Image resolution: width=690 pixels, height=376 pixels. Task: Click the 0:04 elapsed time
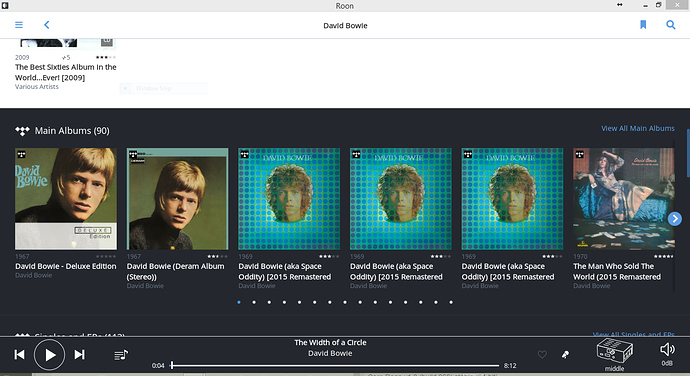point(158,365)
